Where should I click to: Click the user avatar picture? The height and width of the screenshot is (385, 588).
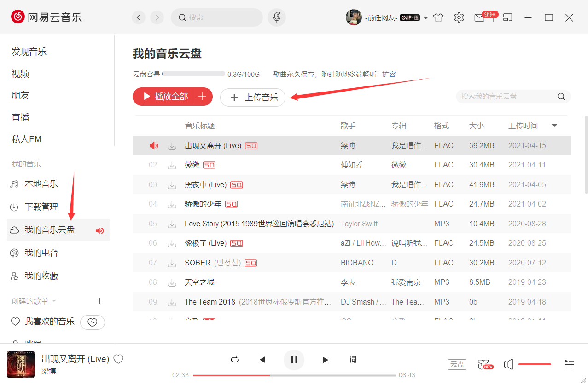[354, 17]
